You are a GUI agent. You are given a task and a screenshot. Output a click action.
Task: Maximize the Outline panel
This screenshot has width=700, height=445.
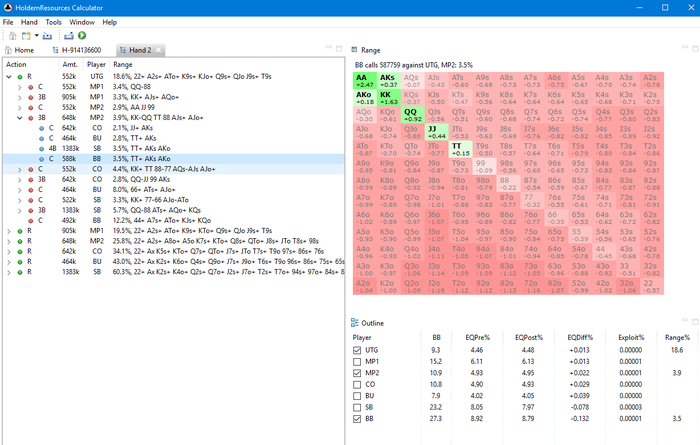pyautogui.click(x=695, y=321)
